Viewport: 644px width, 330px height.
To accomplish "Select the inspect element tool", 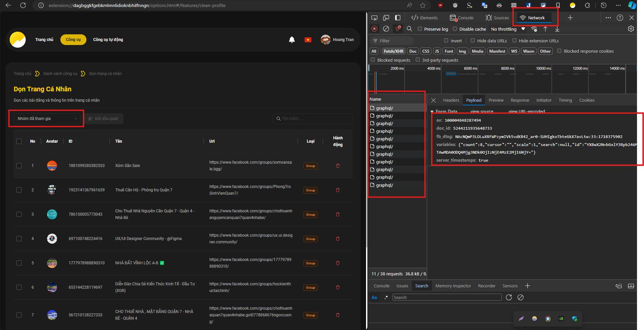I will (x=374, y=18).
